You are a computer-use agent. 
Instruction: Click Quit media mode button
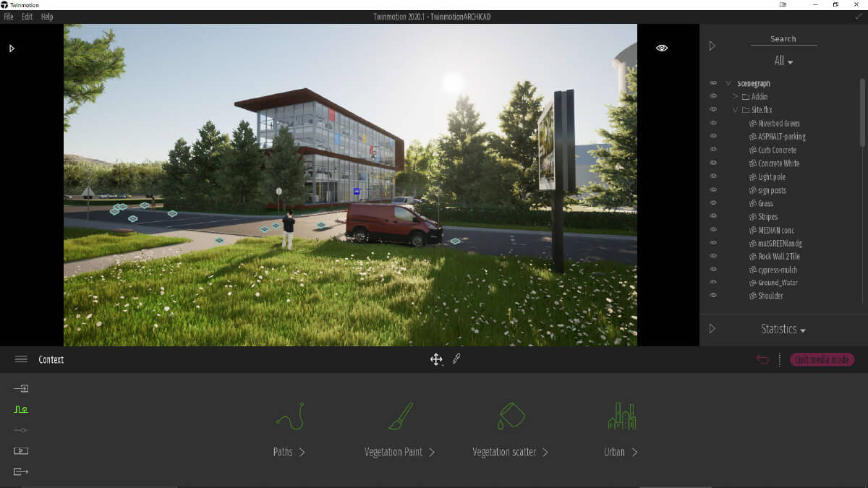pos(822,359)
